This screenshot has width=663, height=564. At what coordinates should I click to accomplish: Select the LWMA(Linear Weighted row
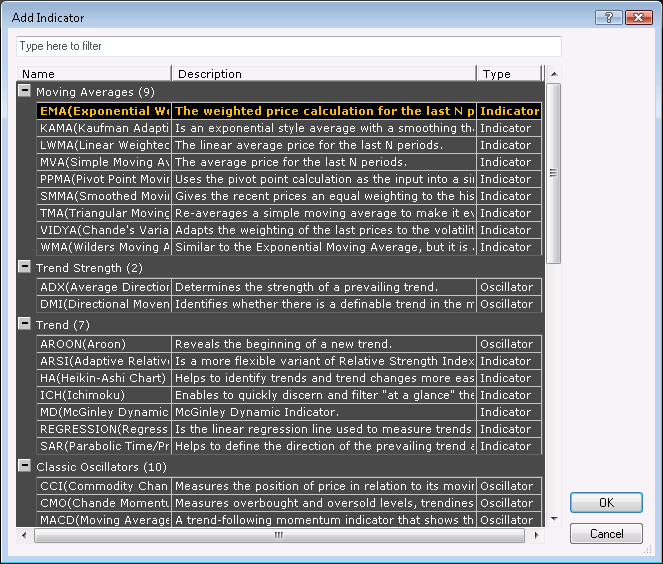coord(289,145)
